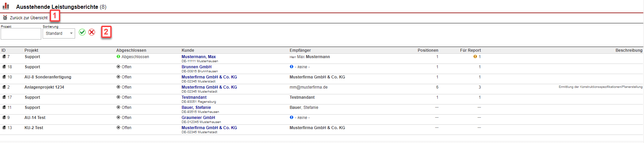
Task: Click blue info icon in Brunnen GmbH row
Action: pyautogui.click(x=292, y=67)
